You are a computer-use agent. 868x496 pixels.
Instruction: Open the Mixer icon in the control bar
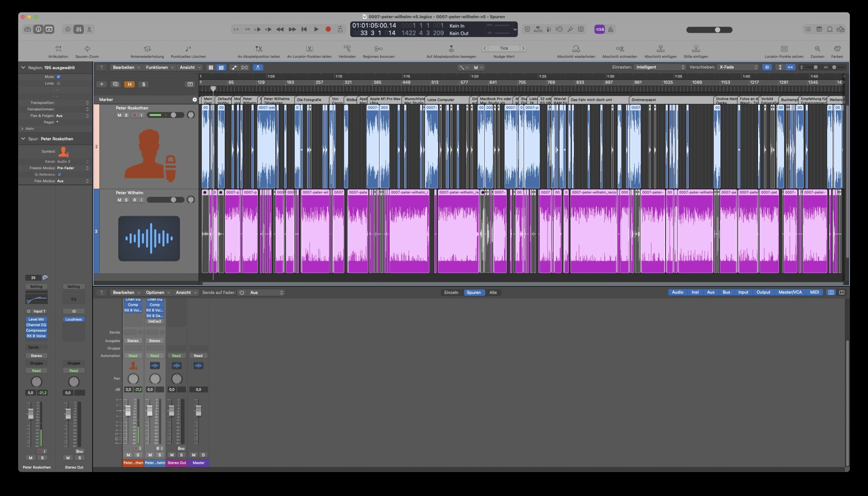79,29
